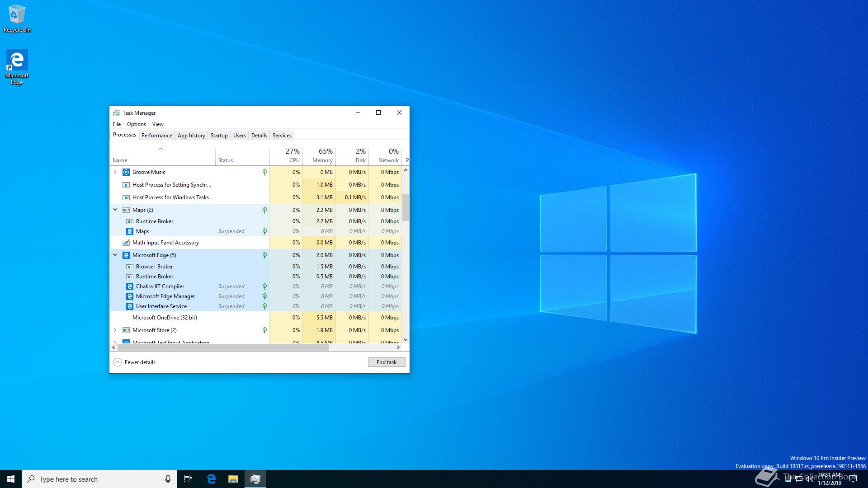The image size is (868, 488).
Task: Click the microphone icon in search box
Action: [168, 479]
